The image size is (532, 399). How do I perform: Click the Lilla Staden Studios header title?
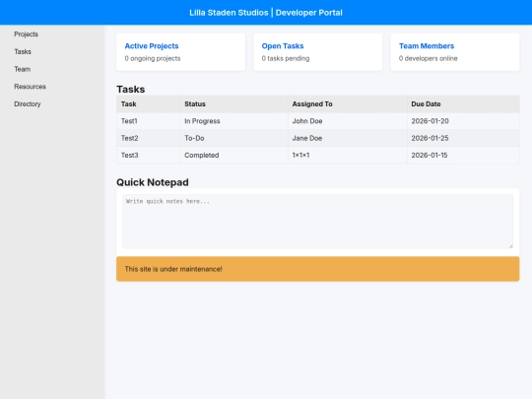point(266,13)
